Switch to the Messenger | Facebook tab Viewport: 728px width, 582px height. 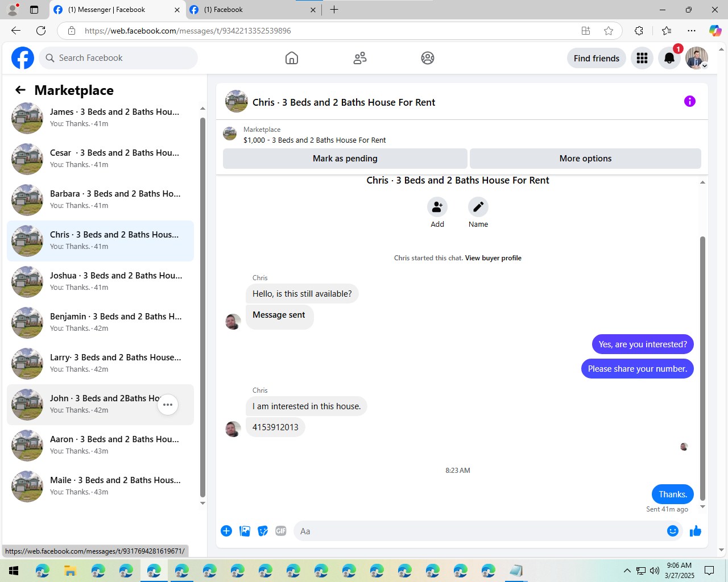point(118,10)
